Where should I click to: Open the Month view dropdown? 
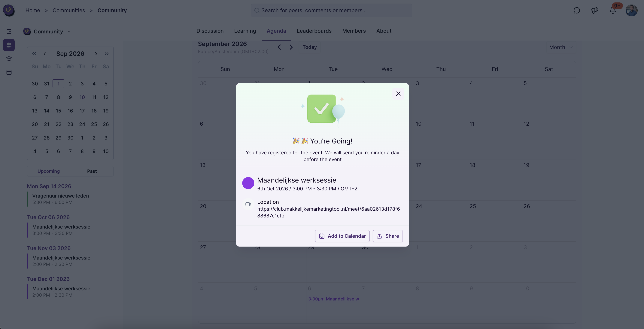pos(561,47)
